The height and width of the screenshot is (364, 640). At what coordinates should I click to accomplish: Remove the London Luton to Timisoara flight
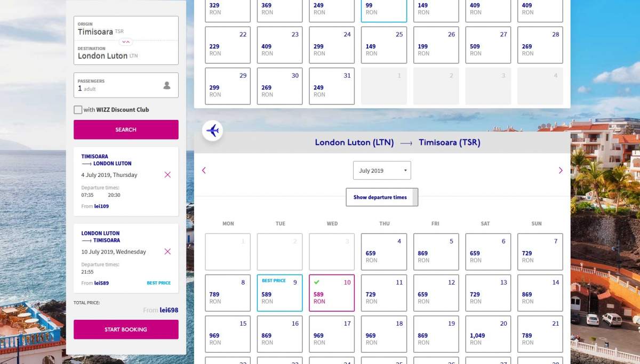tap(167, 252)
